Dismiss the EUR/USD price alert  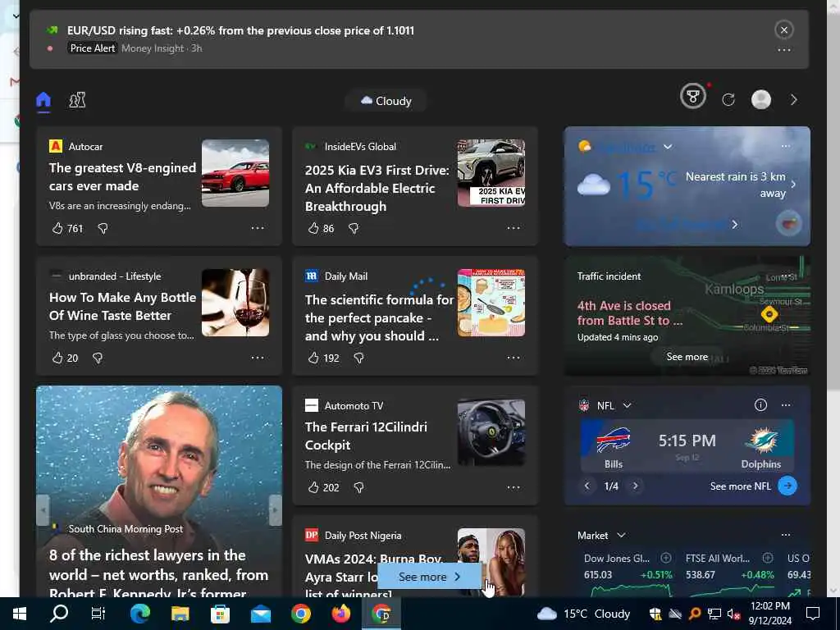click(783, 30)
